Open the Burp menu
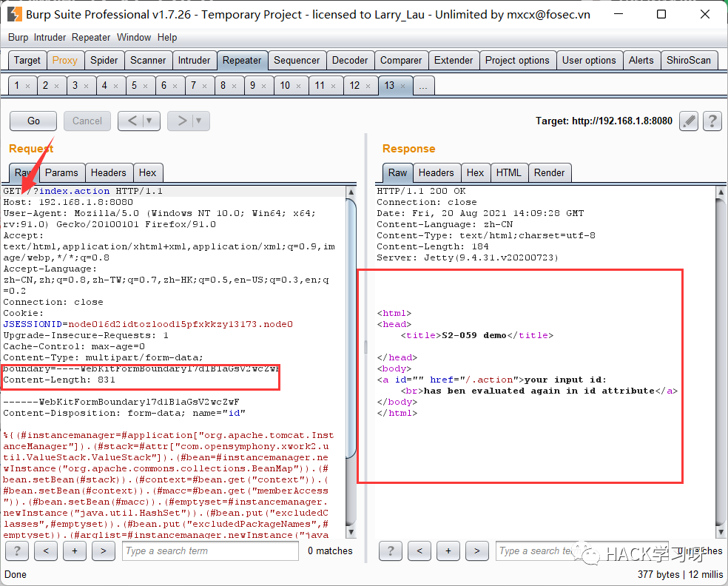 (18, 37)
